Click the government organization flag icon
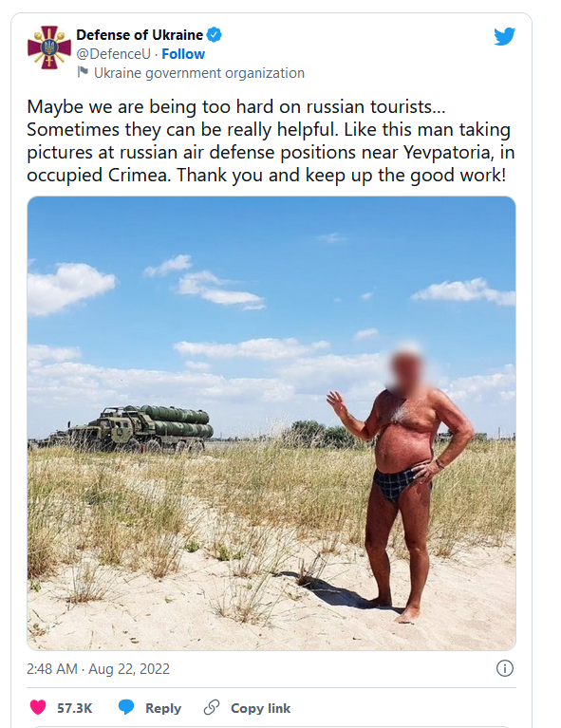This screenshot has width=561, height=728. 83,72
